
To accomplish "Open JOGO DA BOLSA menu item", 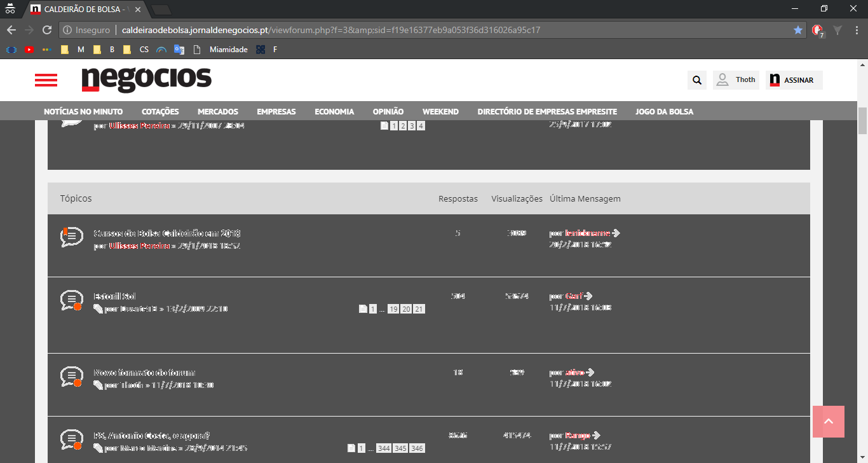I will (x=664, y=111).
